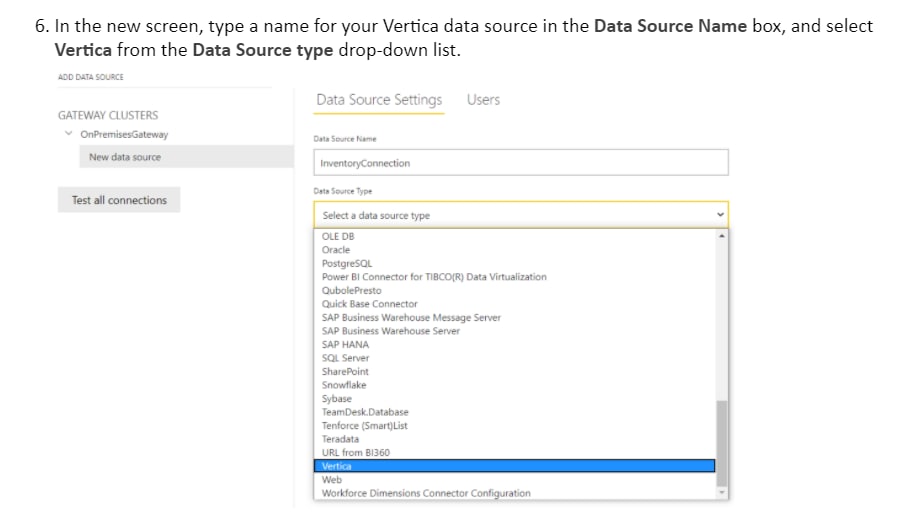
Task: Click the dropdown list scrollbar thumb
Action: [722, 443]
